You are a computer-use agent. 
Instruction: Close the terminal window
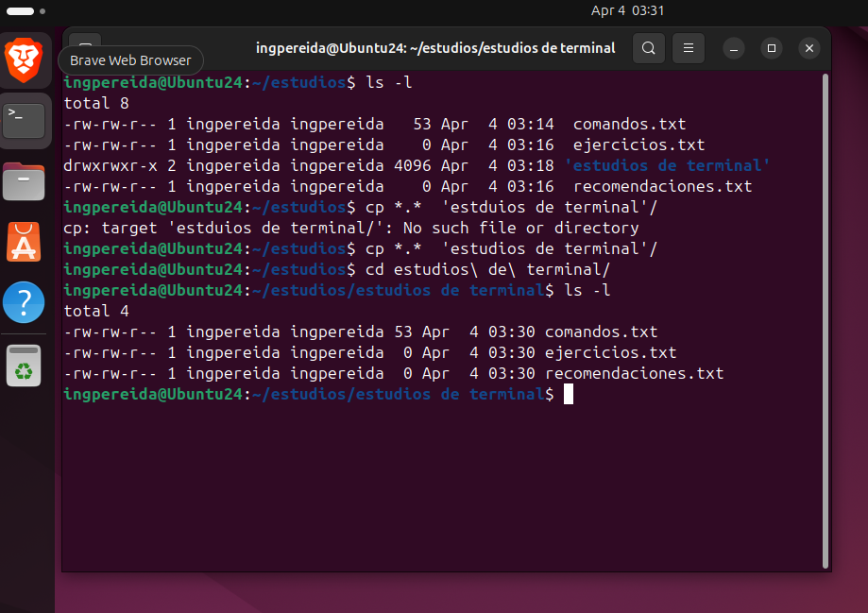pyautogui.click(x=808, y=48)
